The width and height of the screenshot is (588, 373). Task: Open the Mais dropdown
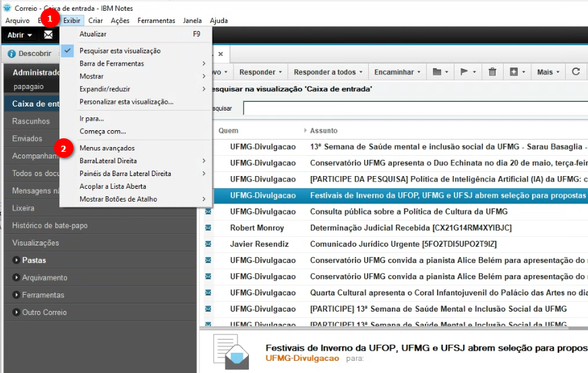tap(548, 72)
